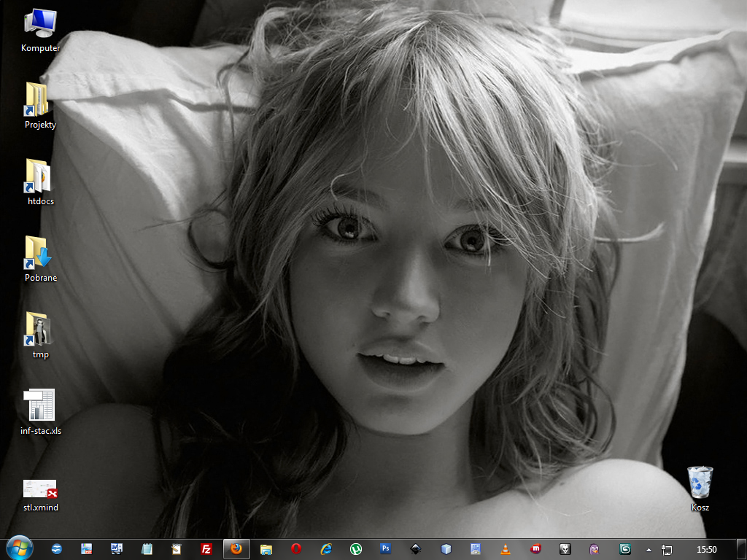Screen dimensions: 747x560
Task: Open Opera browser from the taskbar
Action: coord(296,549)
